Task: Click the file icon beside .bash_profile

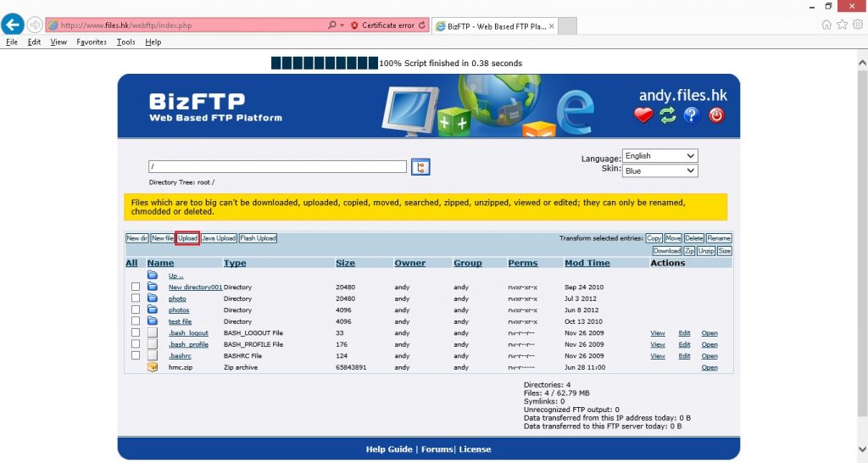Action: tap(153, 344)
